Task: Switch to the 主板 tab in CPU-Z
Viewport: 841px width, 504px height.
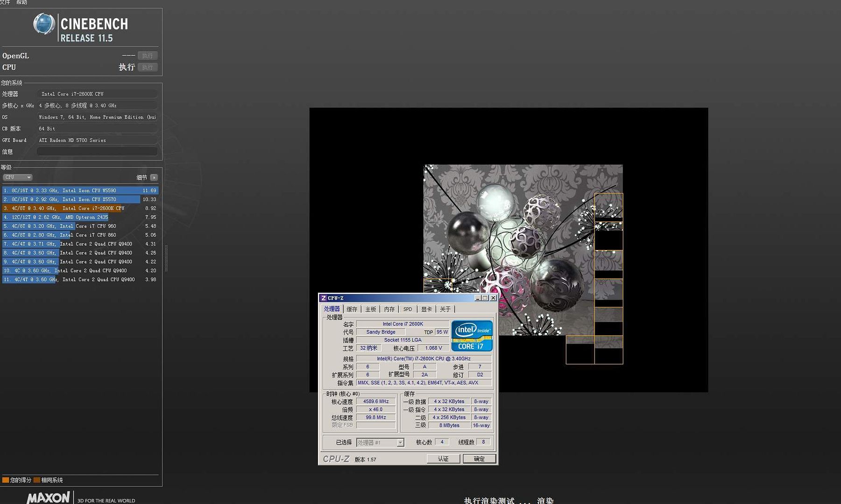Action: (x=370, y=309)
